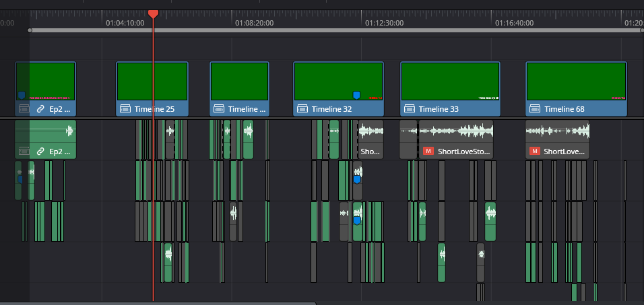Click ruler timecode 01:04:10:00
Viewport: 644px width, 305px height.
pyautogui.click(x=125, y=23)
